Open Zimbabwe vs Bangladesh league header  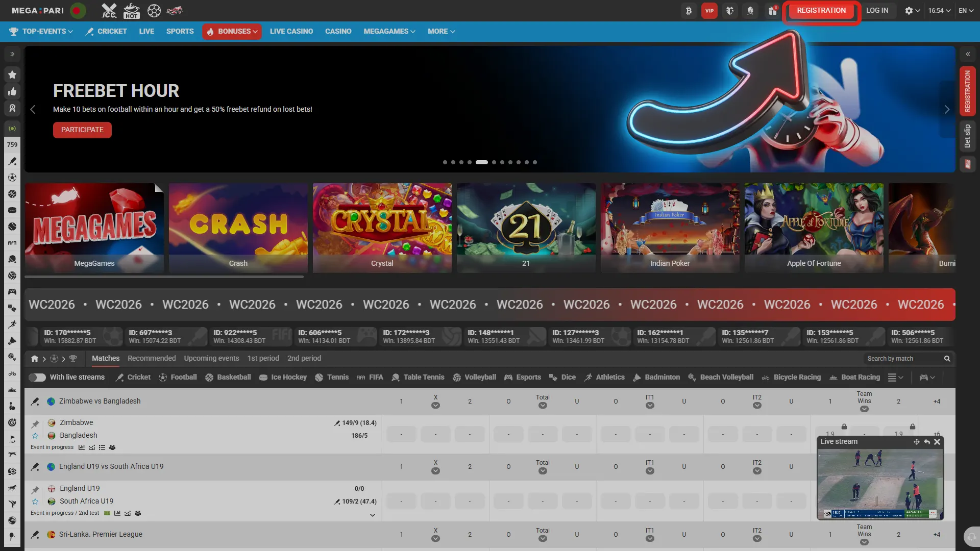coord(100,402)
